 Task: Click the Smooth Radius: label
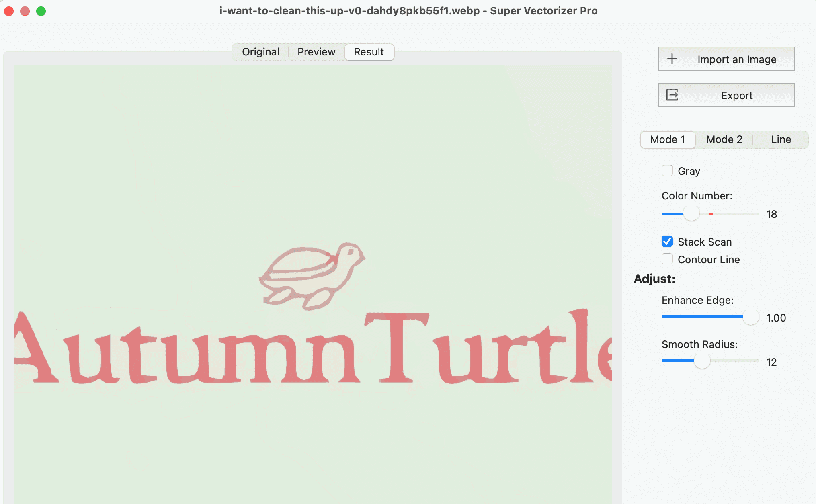(700, 344)
